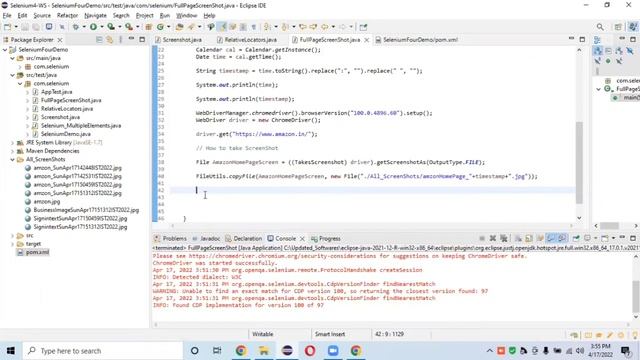This screenshot has height=360, width=640.
Task: Open the Run button dropdown arrow
Action: [102, 27]
